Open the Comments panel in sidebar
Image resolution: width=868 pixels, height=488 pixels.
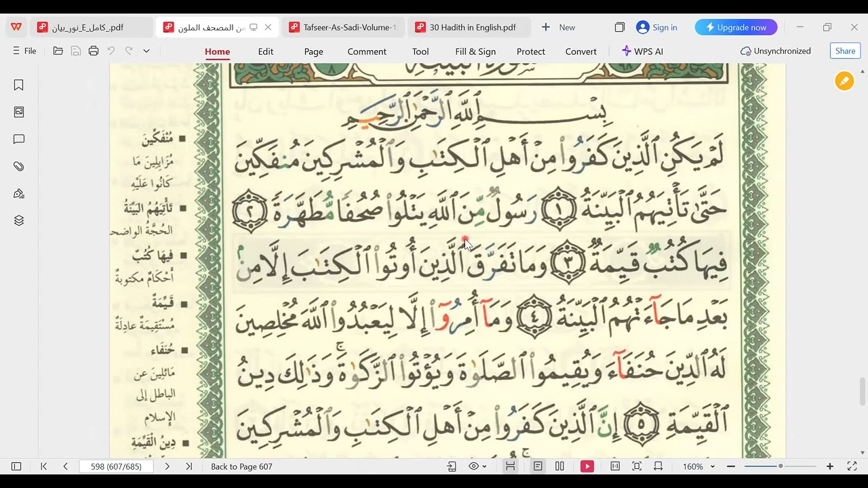19,139
